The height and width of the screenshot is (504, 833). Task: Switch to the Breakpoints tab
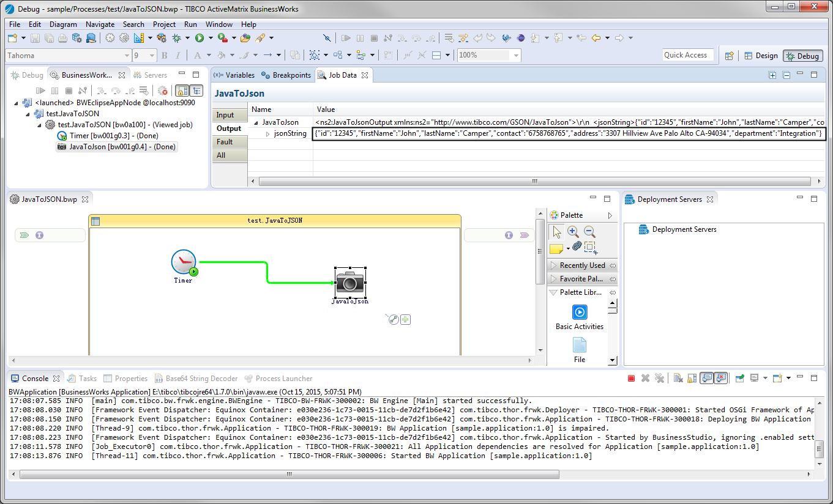pos(286,75)
